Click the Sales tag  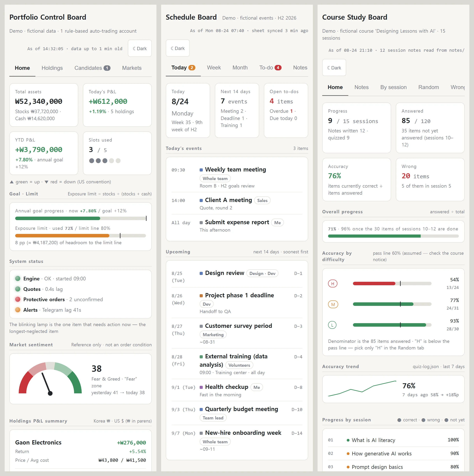tap(262, 200)
